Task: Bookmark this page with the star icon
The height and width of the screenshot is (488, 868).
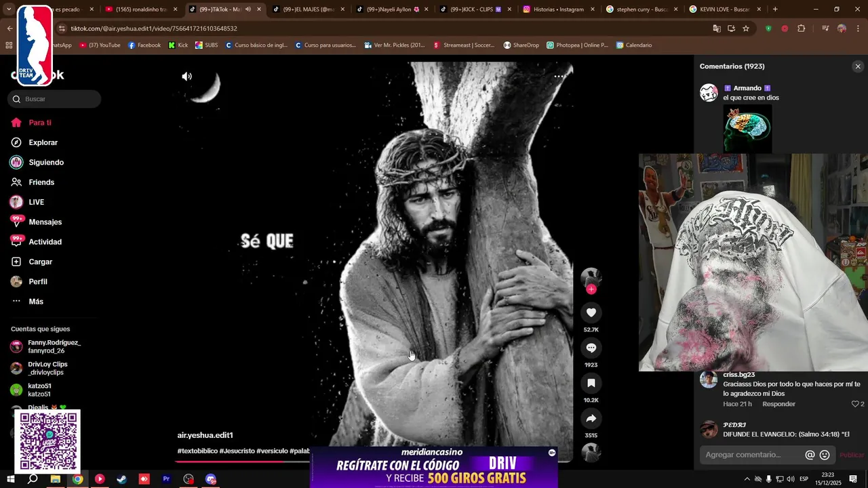Action: [746, 28]
